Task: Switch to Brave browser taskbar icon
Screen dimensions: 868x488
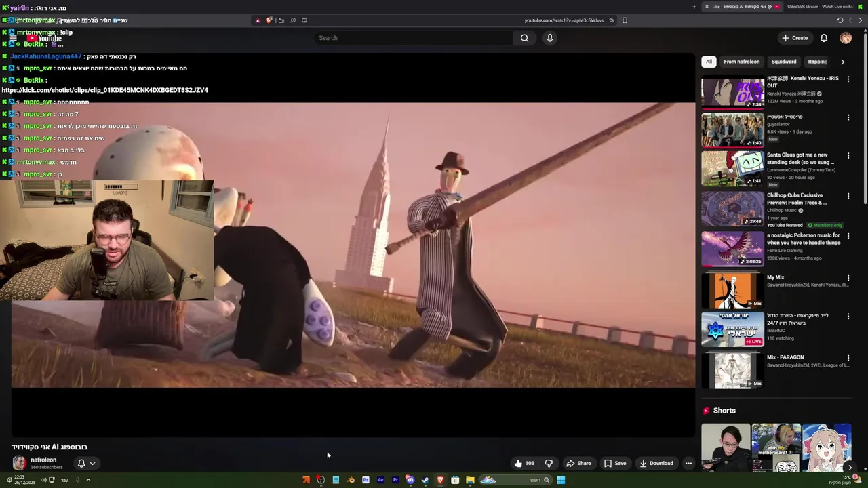Action: pyautogui.click(x=440, y=480)
